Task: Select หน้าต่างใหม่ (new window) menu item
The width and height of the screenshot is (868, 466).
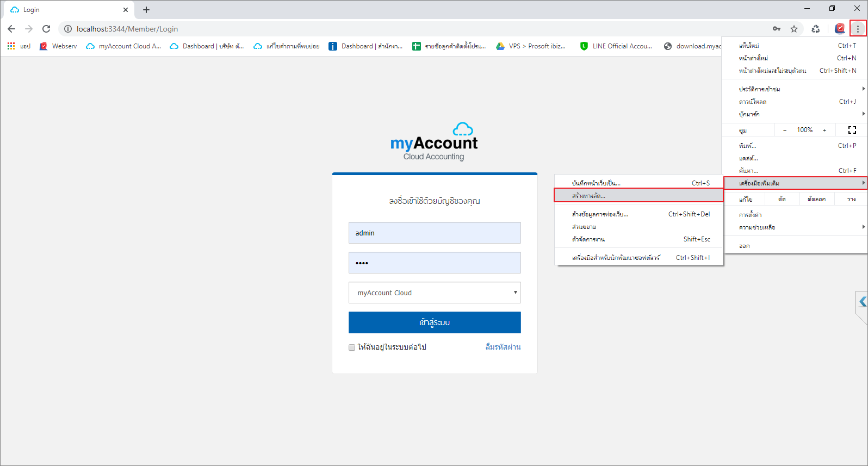Action: [795, 58]
